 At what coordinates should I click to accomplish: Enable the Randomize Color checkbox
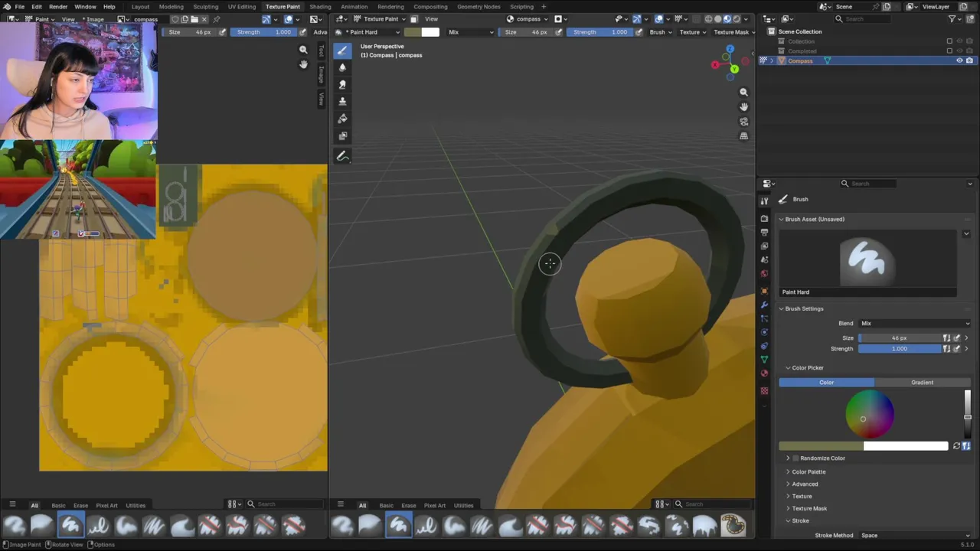point(795,458)
